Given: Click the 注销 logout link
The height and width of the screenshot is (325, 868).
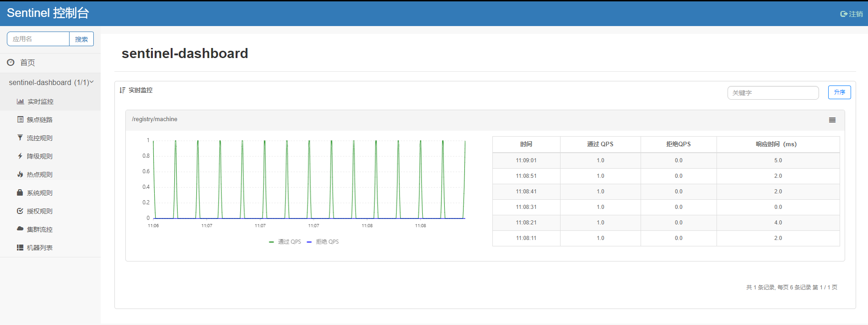Looking at the screenshot, I should coord(856,14).
